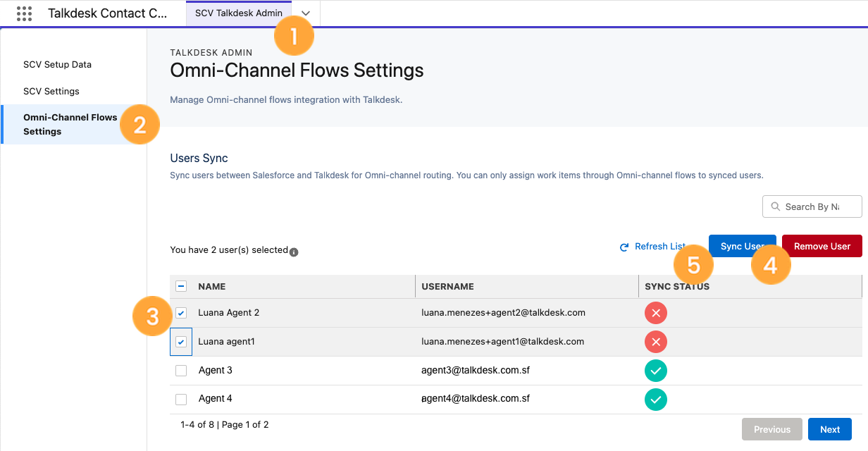The height and width of the screenshot is (451, 868).
Task: Open SCV Settings in sidebar
Action: (x=51, y=92)
